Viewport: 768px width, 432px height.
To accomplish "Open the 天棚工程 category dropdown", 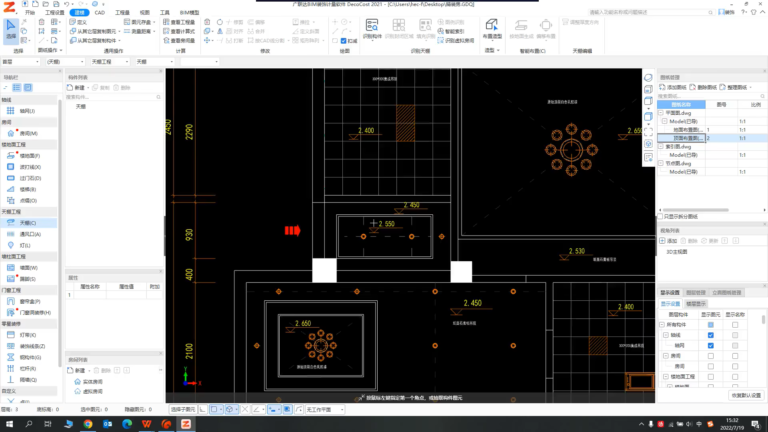I will pos(110,62).
